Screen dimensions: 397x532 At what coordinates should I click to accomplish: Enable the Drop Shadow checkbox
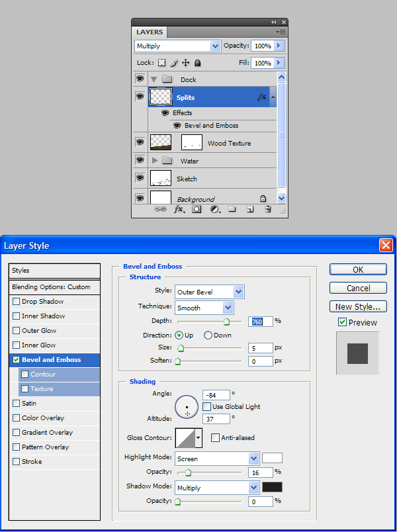click(x=16, y=302)
